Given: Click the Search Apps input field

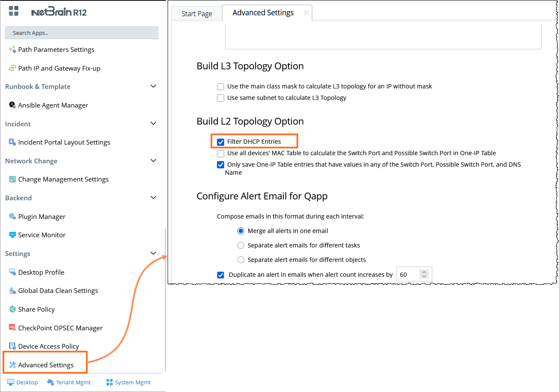Looking at the screenshot, I should [82, 33].
